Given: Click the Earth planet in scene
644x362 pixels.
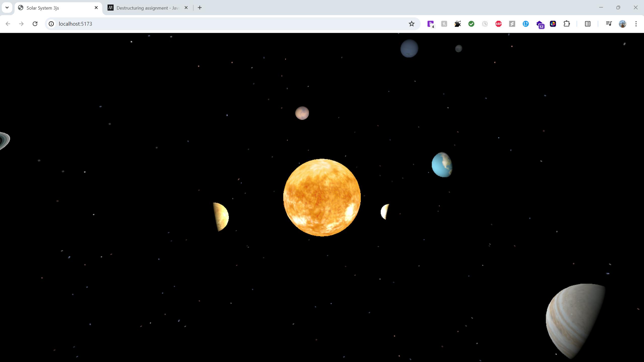Looking at the screenshot, I should coord(442,165).
